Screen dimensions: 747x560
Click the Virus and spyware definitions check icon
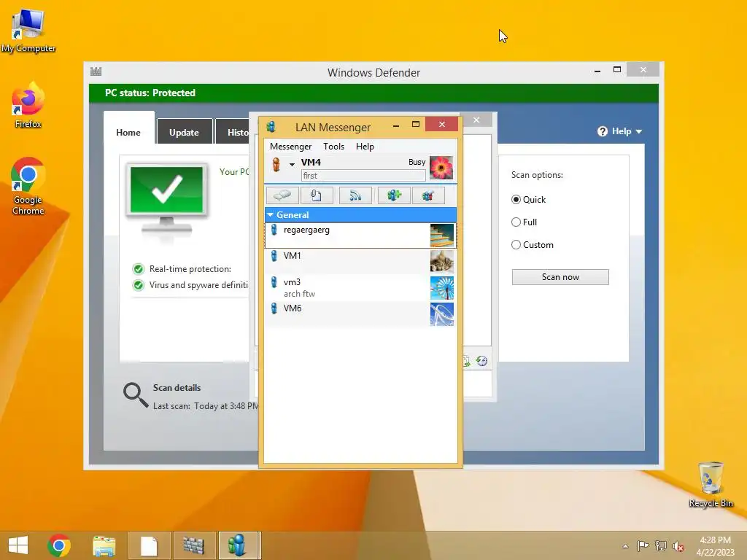(138, 285)
